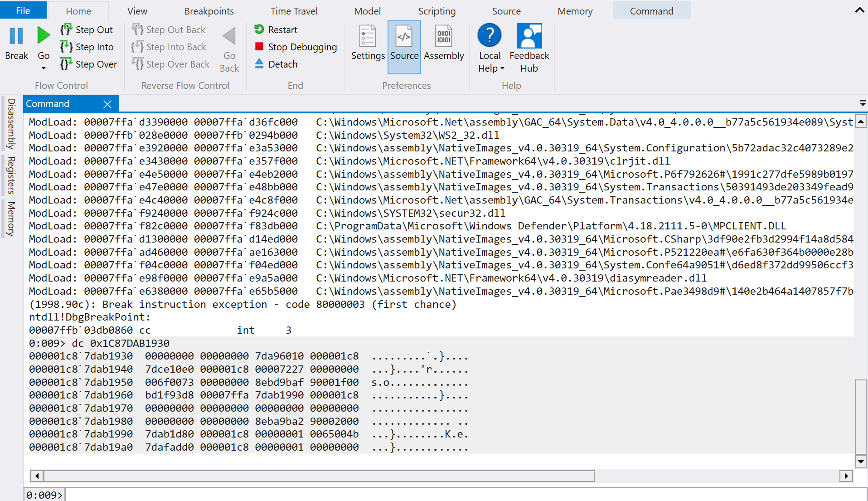This screenshot has height=501, width=868.
Task: Click the WS2_32.dll ModLoad line
Action: coord(264,135)
